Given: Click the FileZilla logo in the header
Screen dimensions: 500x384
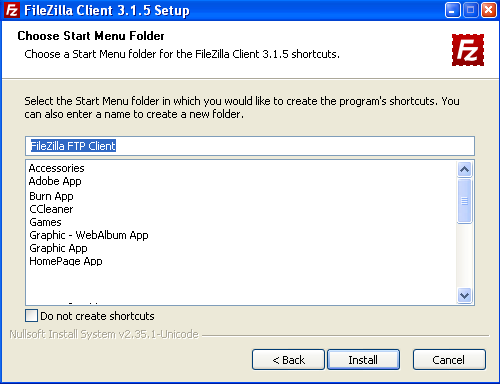Looking at the screenshot, I should tap(468, 50).
